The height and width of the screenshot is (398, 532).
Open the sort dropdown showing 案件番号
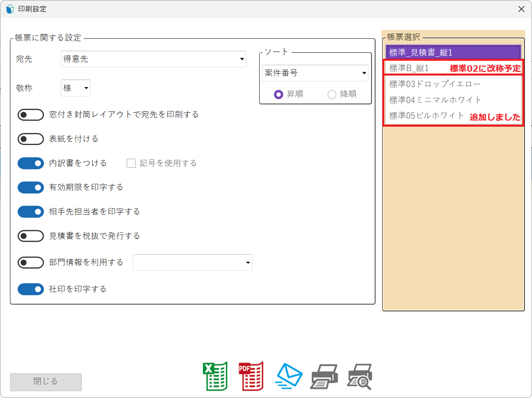pos(315,73)
